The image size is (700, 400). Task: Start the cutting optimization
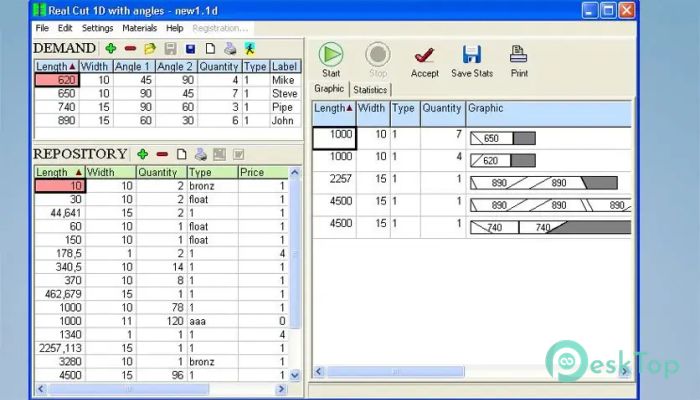(x=331, y=60)
